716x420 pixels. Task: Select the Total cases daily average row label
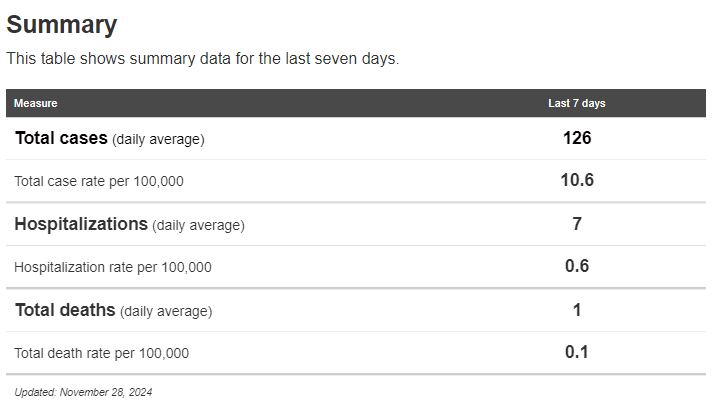(109, 139)
